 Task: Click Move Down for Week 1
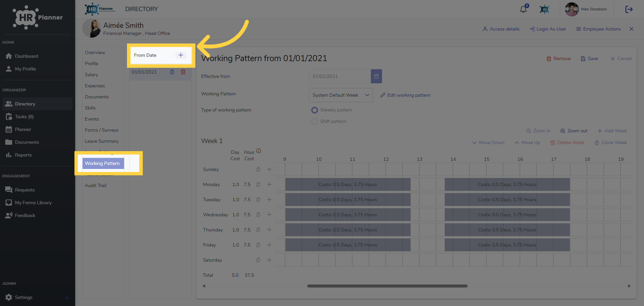click(488, 142)
